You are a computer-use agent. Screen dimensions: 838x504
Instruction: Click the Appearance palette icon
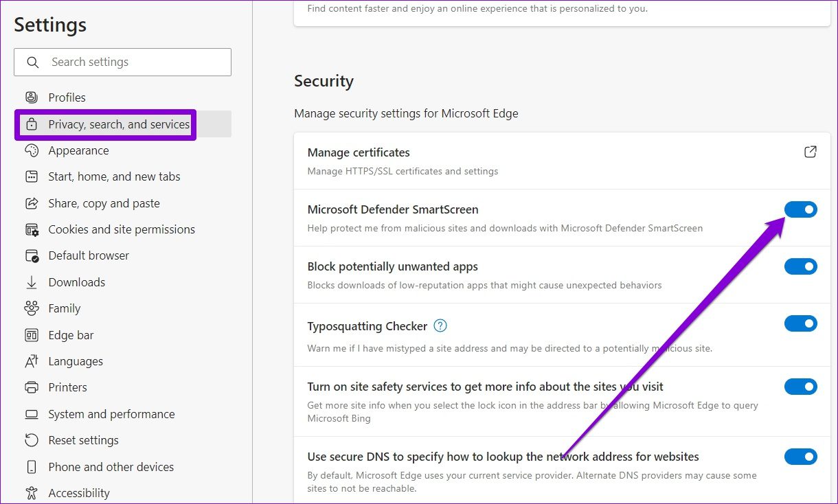[32, 150]
